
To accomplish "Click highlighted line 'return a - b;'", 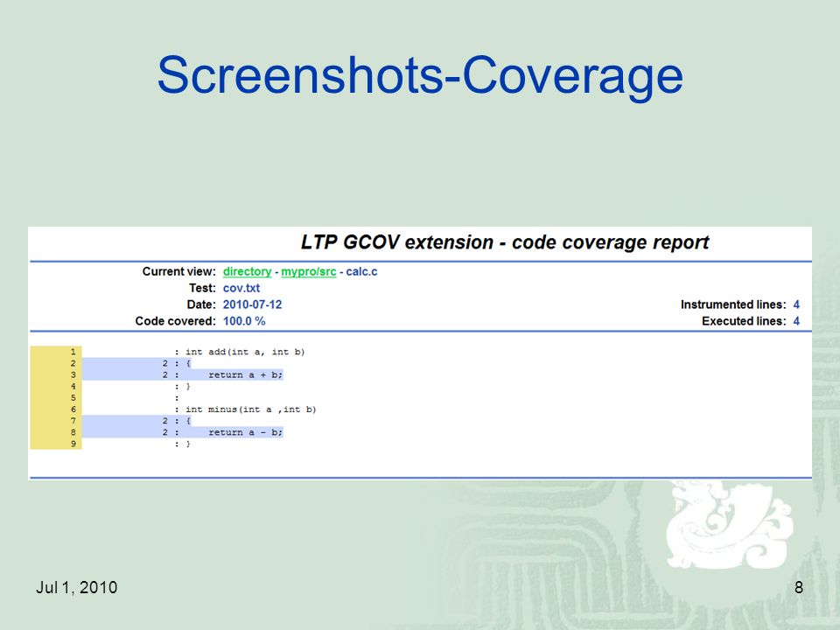I will click(x=245, y=432).
